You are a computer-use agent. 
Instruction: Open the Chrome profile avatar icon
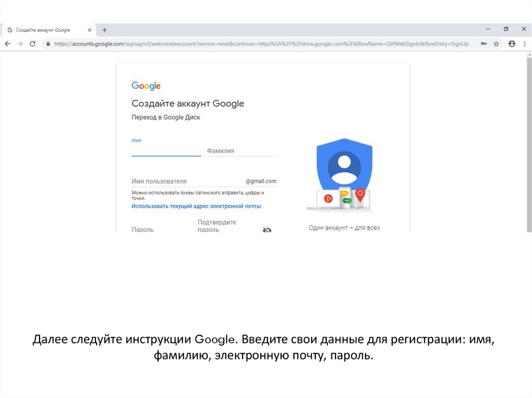pyautogui.click(x=512, y=44)
